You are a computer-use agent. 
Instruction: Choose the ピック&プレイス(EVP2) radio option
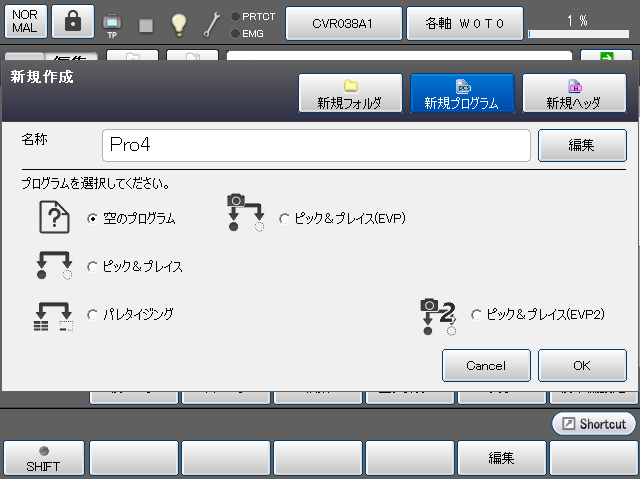pyautogui.click(x=476, y=315)
